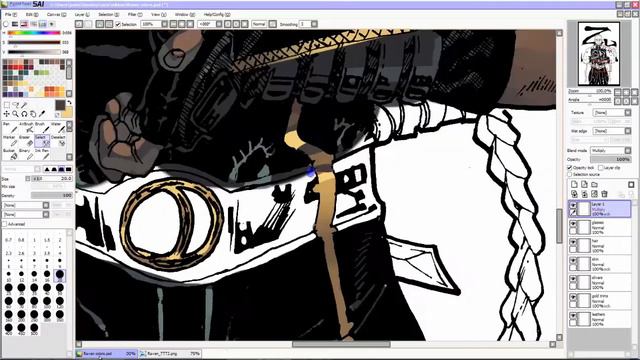640x360 pixels.
Task: Select the Ink Pen tool
Action: click(41, 154)
